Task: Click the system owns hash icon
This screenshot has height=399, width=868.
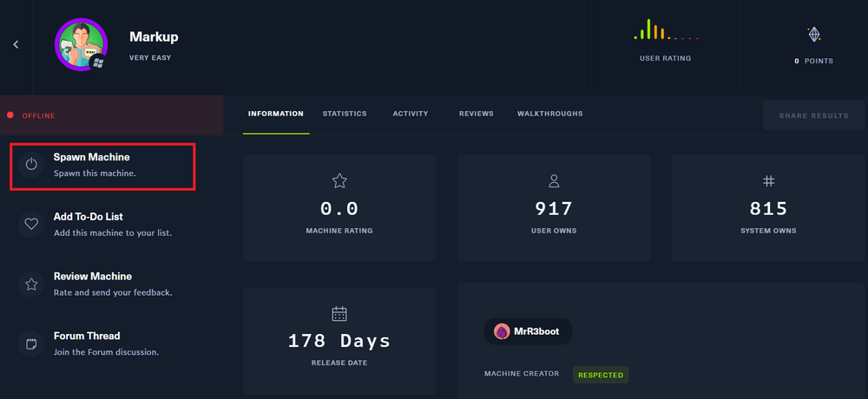Action: coord(768,180)
